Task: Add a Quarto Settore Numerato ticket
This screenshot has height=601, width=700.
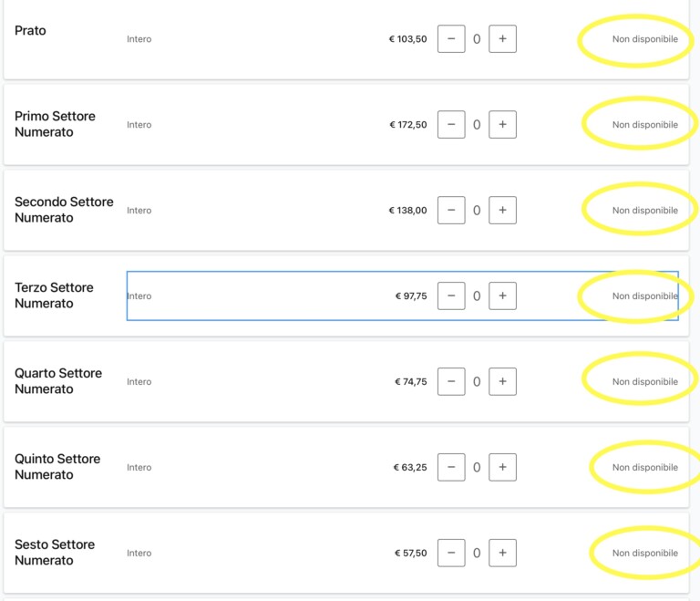Action: [x=502, y=381]
